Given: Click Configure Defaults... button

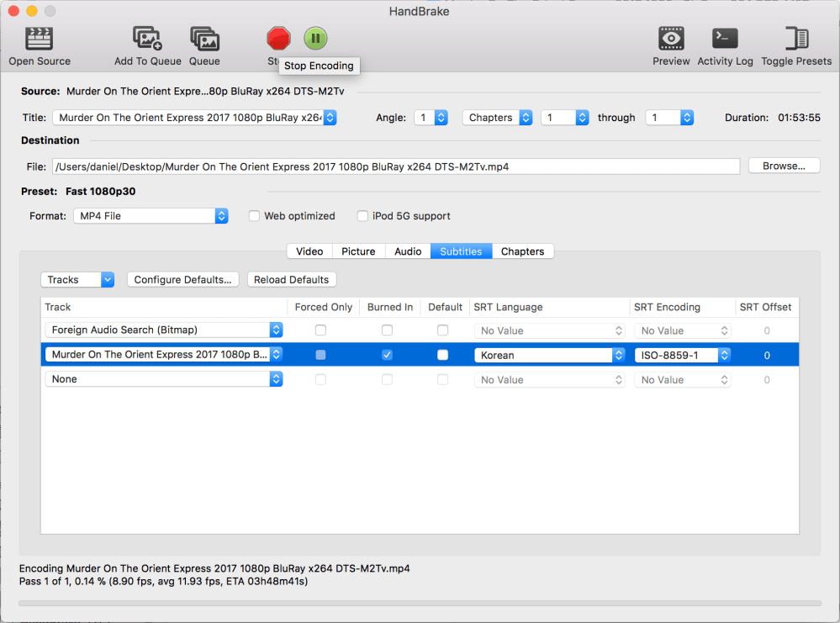Looking at the screenshot, I should click(x=182, y=280).
